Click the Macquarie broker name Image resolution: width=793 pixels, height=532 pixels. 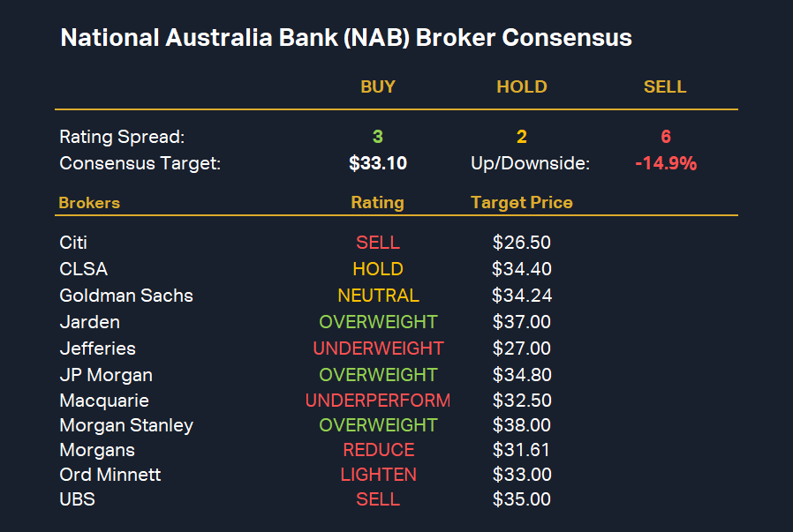(104, 401)
